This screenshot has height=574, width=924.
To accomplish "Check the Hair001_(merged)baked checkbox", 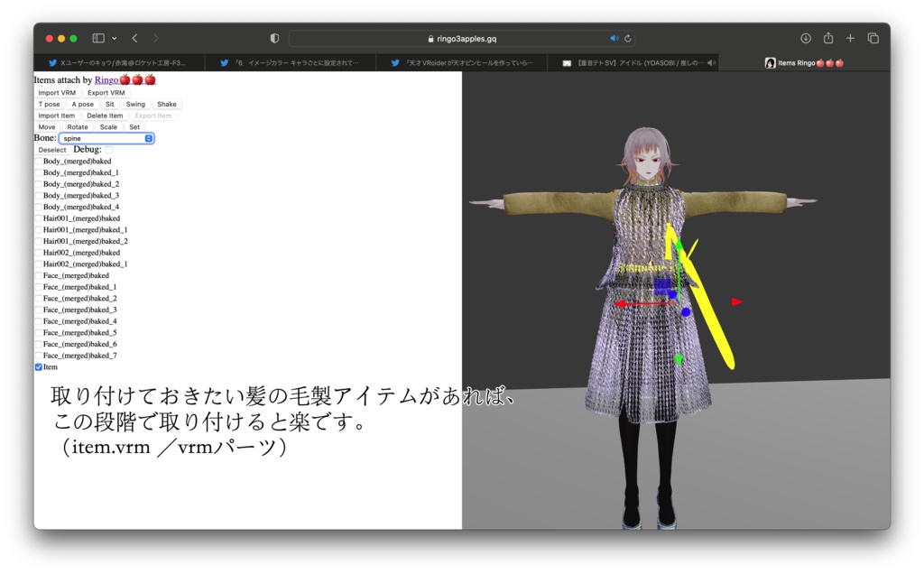I will pyautogui.click(x=40, y=218).
